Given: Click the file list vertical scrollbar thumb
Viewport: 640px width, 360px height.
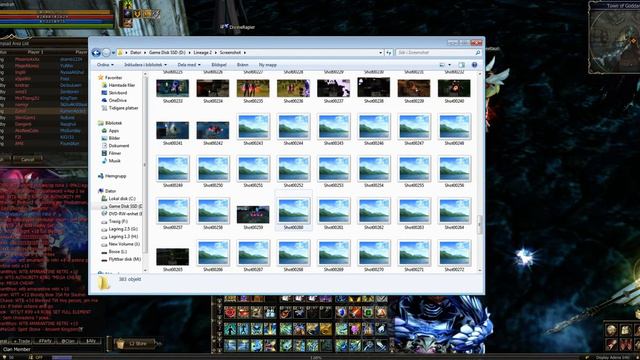Looking at the screenshot, I should [x=480, y=224].
